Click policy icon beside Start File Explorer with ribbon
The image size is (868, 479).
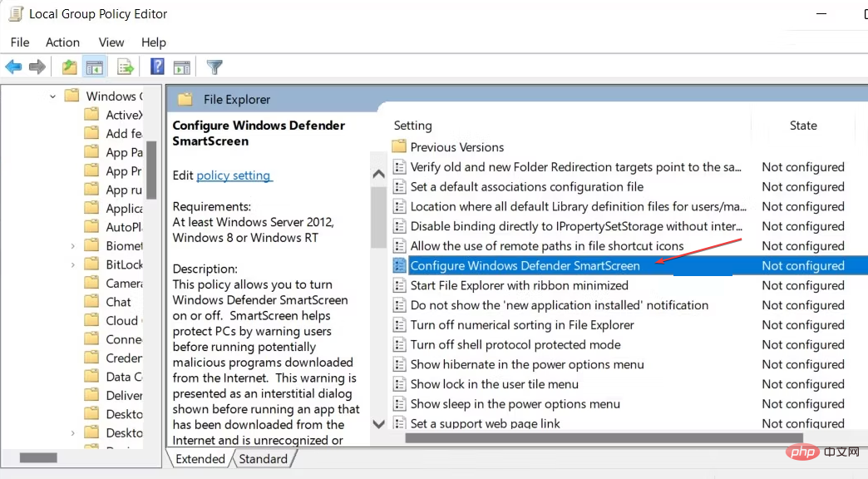(x=399, y=285)
